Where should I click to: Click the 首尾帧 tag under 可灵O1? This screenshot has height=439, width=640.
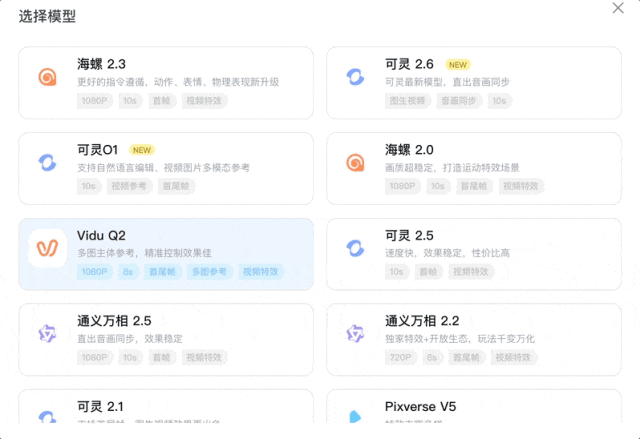coord(176,186)
